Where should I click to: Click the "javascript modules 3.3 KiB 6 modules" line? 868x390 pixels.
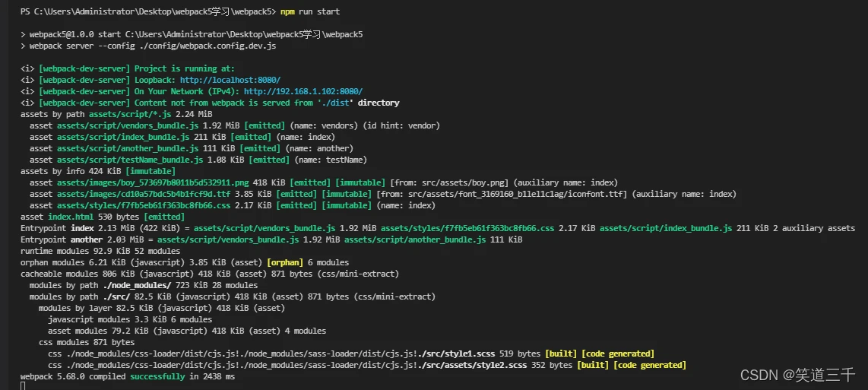(129, 319)
